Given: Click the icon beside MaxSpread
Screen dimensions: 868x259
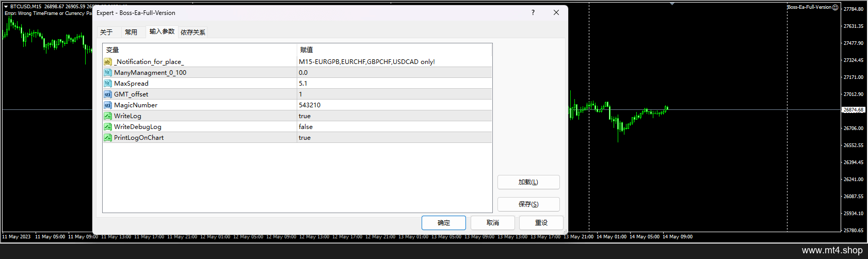Looking at the screenshot, I should 108,84.
